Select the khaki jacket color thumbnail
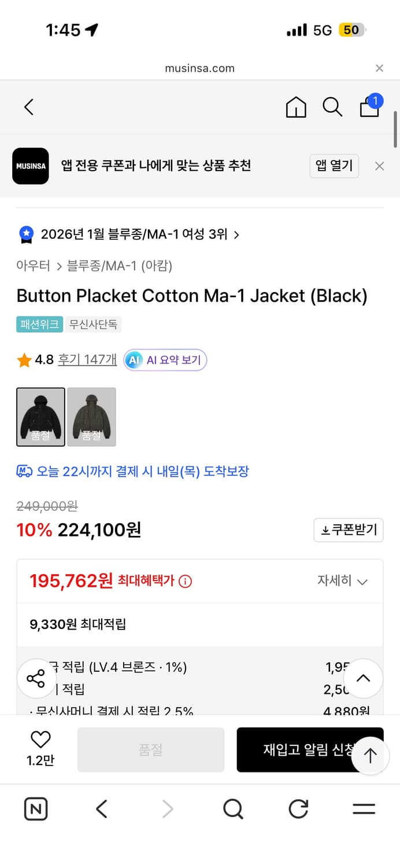The width and height of the screenshot is (400, 868). pyautogui.click(x=91, y=417)
